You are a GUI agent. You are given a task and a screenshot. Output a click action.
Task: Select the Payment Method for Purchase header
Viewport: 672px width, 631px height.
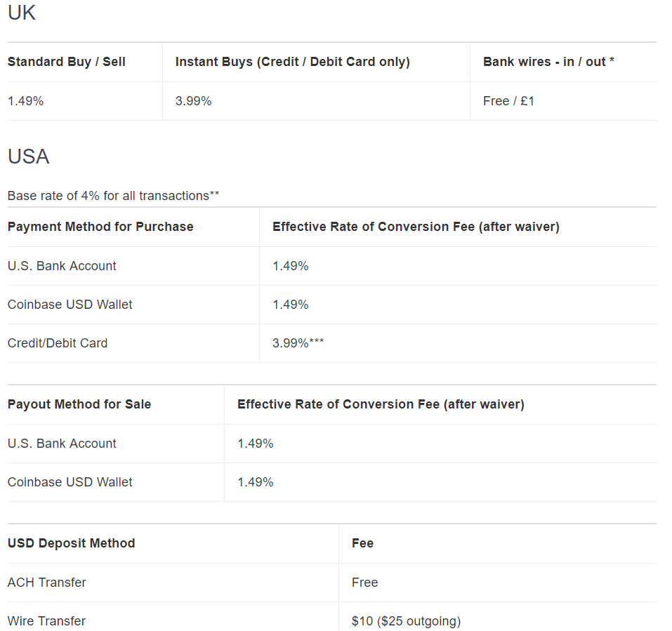click(100, 227)
